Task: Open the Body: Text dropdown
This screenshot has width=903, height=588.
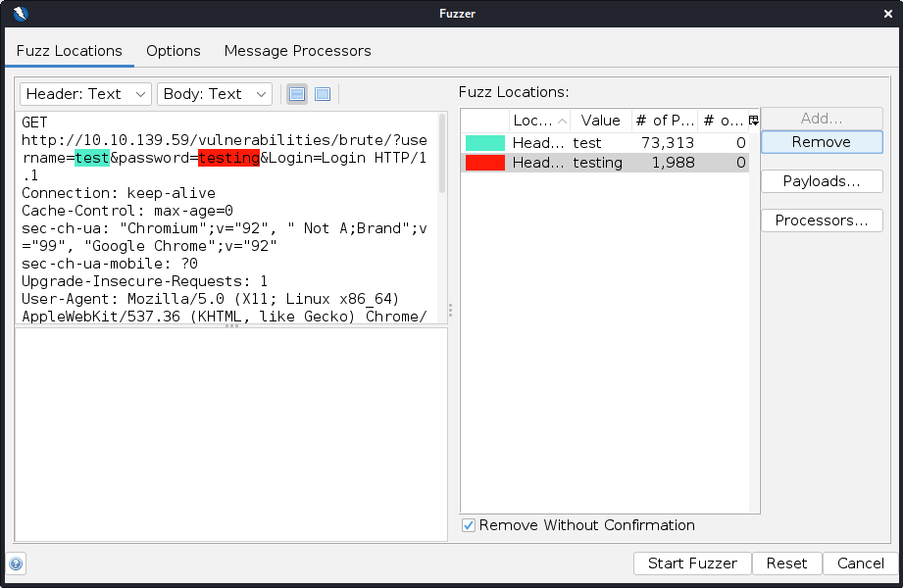Action: coord(214,94)
